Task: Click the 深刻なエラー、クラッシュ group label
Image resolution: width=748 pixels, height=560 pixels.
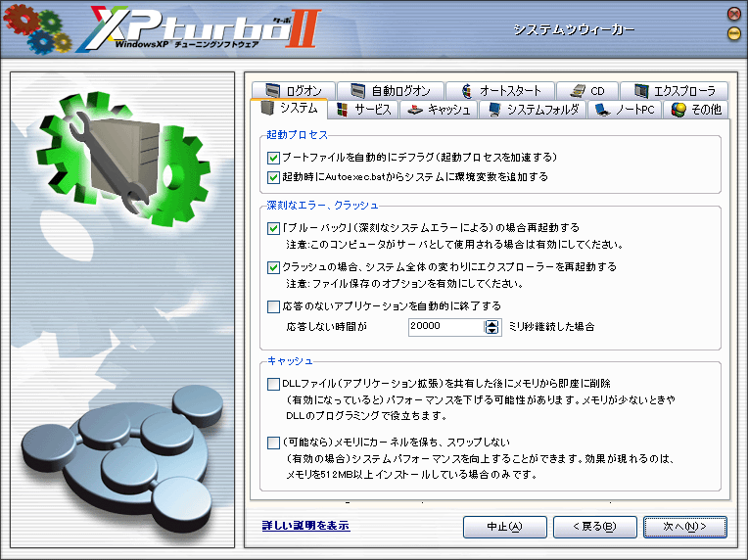Action: point(322,206)
